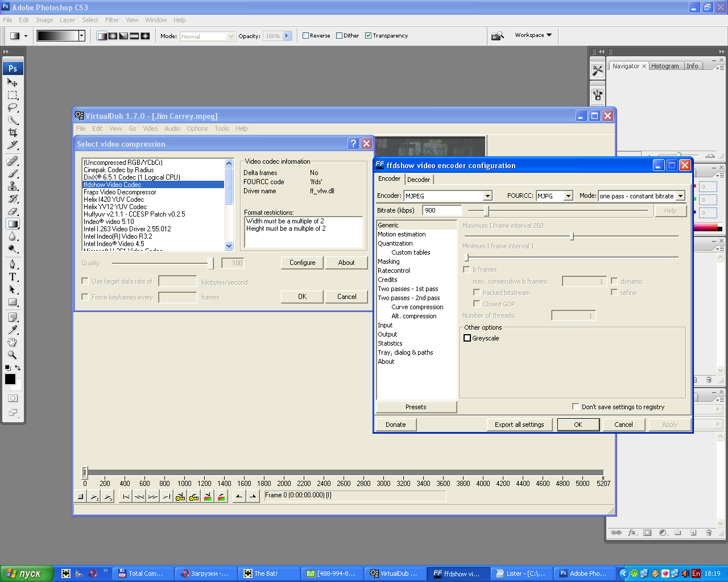Switch to the Decoder tab
728x582 pixels.
tap(419, 180)
